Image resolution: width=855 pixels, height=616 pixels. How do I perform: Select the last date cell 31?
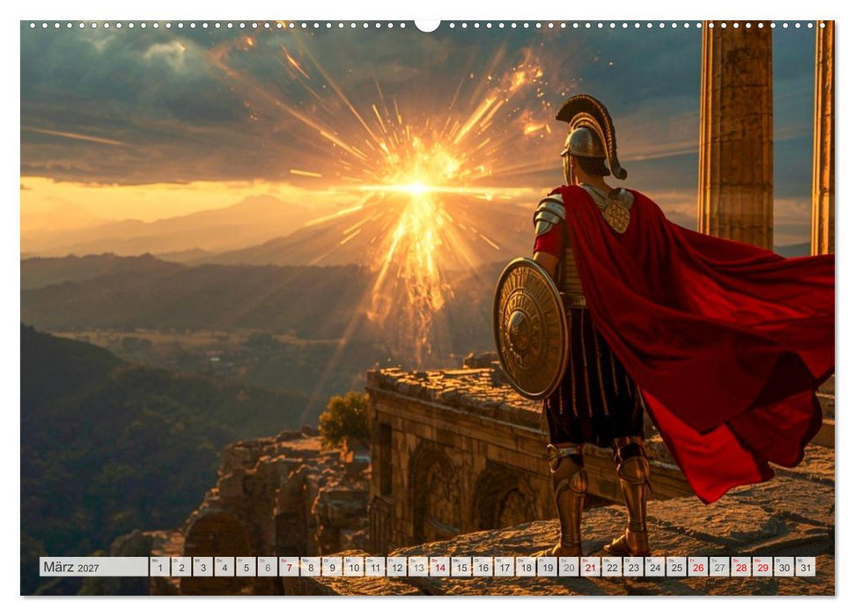coord(806,568)
